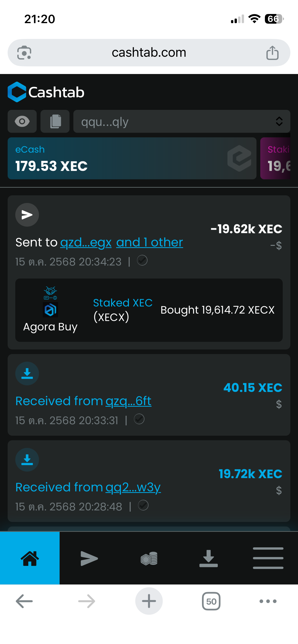This screenshot has height=644, width=298.
Task: Tap the Cashtab logo
Action: click(46, 92)
